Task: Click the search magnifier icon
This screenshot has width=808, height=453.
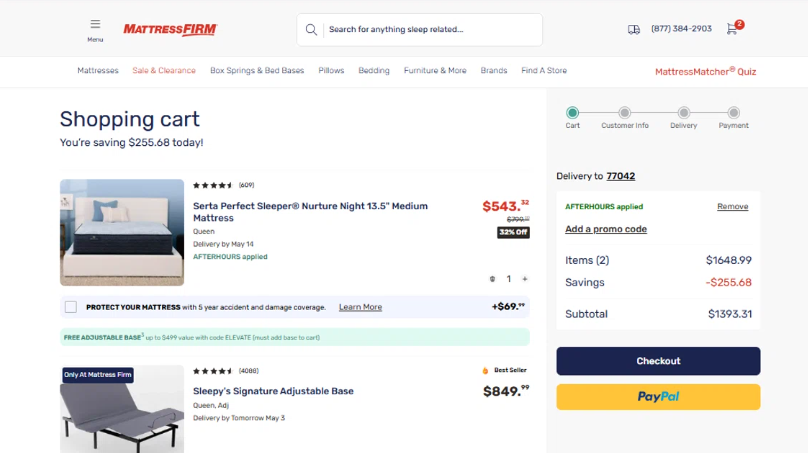Action: coord(311,29)
